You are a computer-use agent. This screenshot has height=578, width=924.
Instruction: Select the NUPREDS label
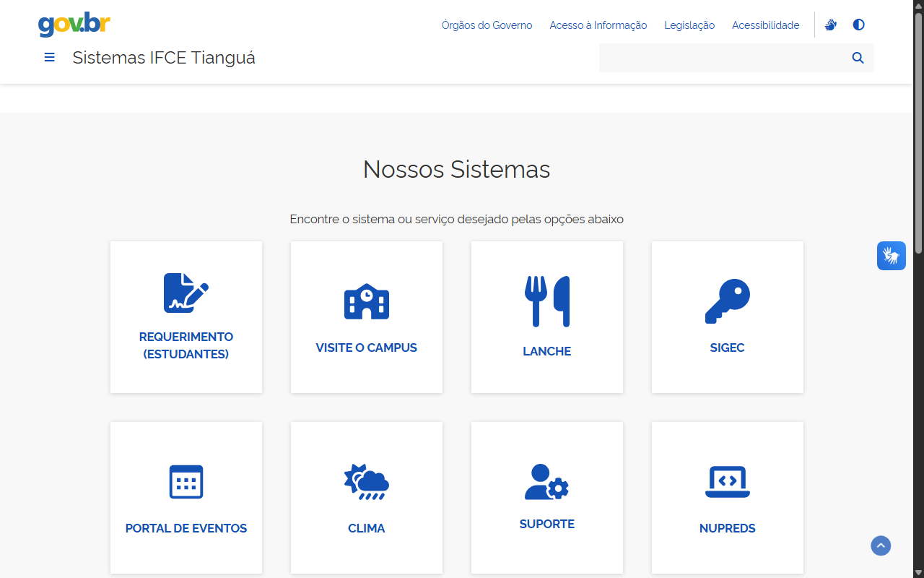728,528
